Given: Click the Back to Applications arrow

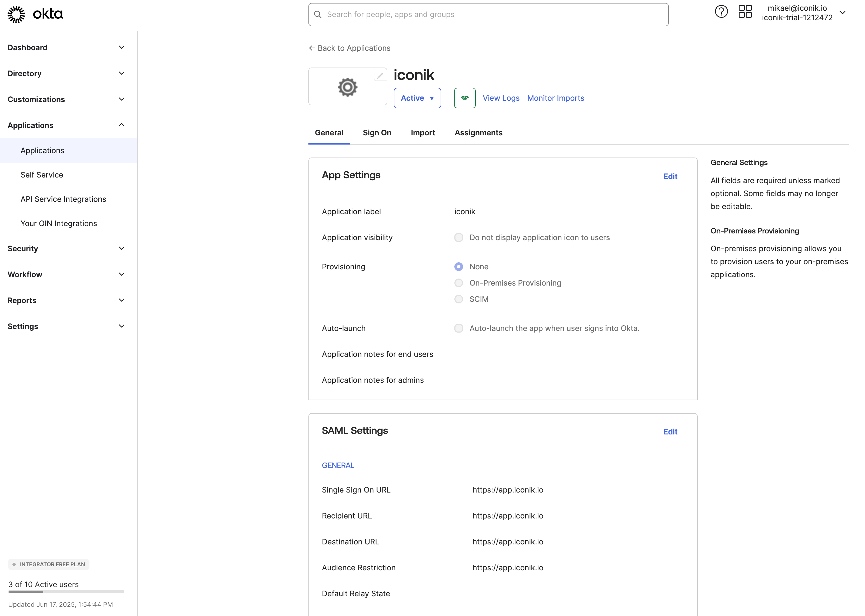Looking at the screenshot, I should click(312, 48).
